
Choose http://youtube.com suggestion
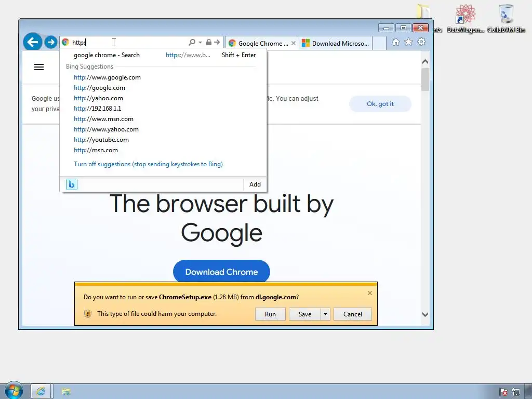click(163, 140)
